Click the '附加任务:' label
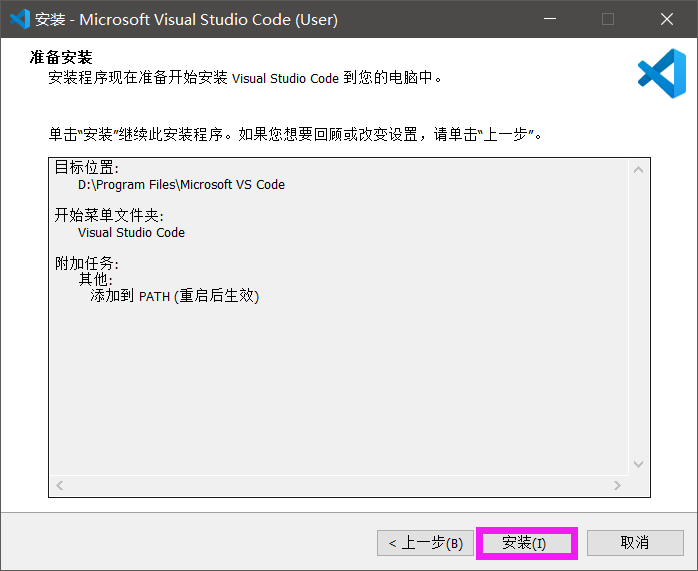 click(x=87, y=263)
